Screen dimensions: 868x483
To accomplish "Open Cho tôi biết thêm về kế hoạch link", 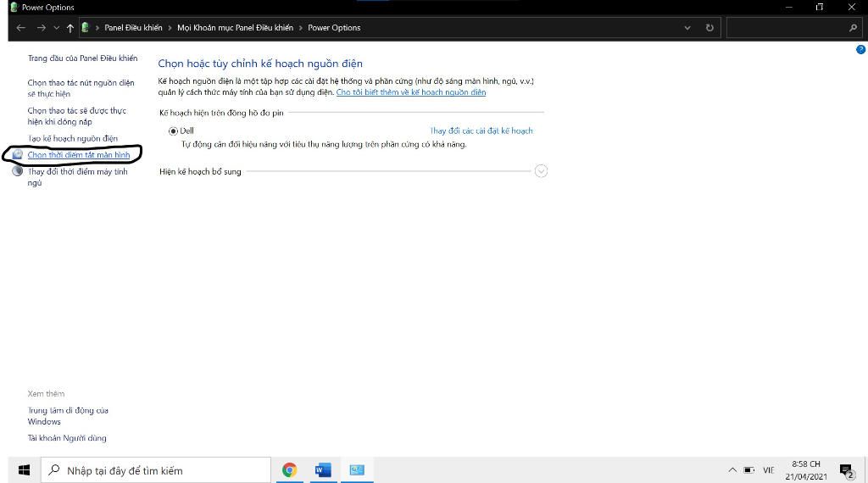I will 411,92.
